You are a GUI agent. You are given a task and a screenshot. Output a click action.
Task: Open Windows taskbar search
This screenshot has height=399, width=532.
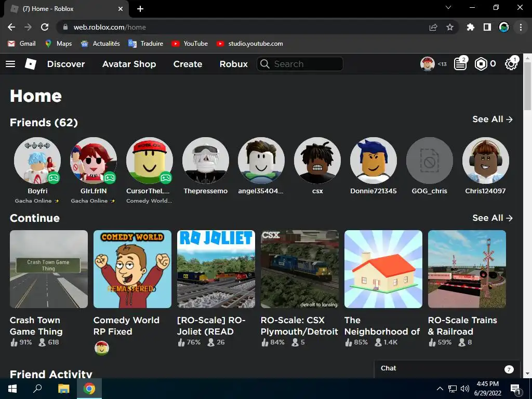coord(37,389)
